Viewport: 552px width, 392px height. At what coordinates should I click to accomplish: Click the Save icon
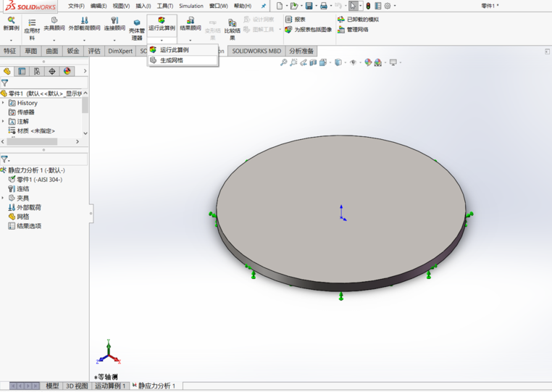(309, 6)
